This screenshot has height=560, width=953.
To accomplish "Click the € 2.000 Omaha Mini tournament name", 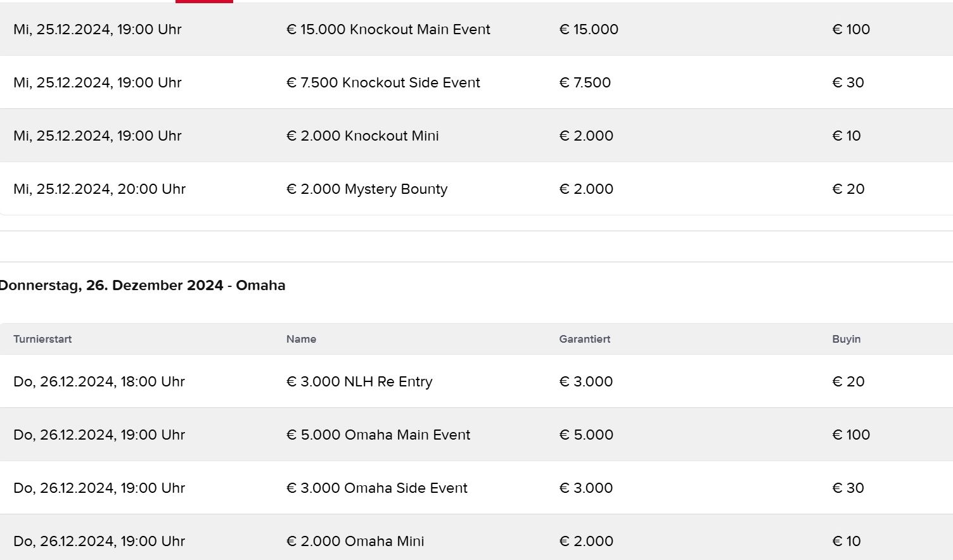I will pyautogui.click(x=355, y=541).
